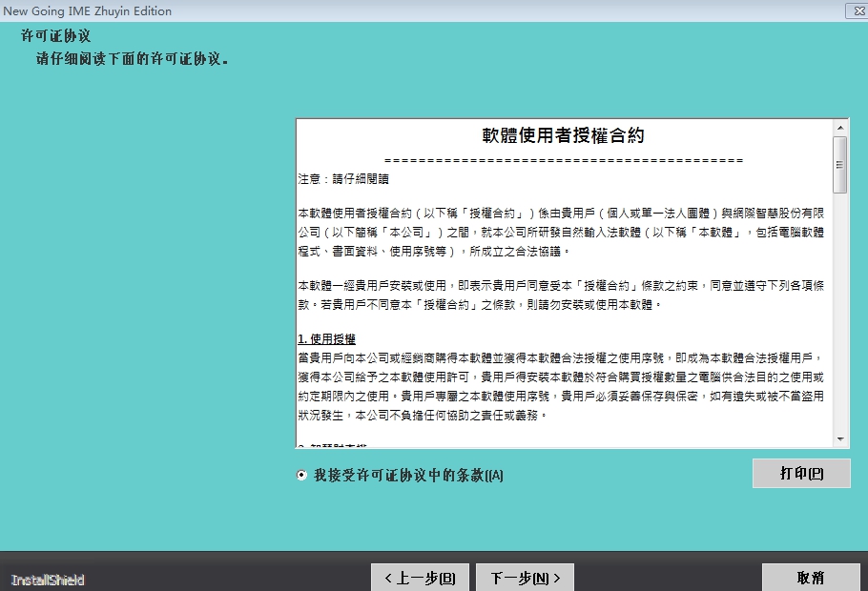Select the "我接受许可证协议中的条款" radio button
The width and height of the screenshot is (868, 591).
(300, 473)
